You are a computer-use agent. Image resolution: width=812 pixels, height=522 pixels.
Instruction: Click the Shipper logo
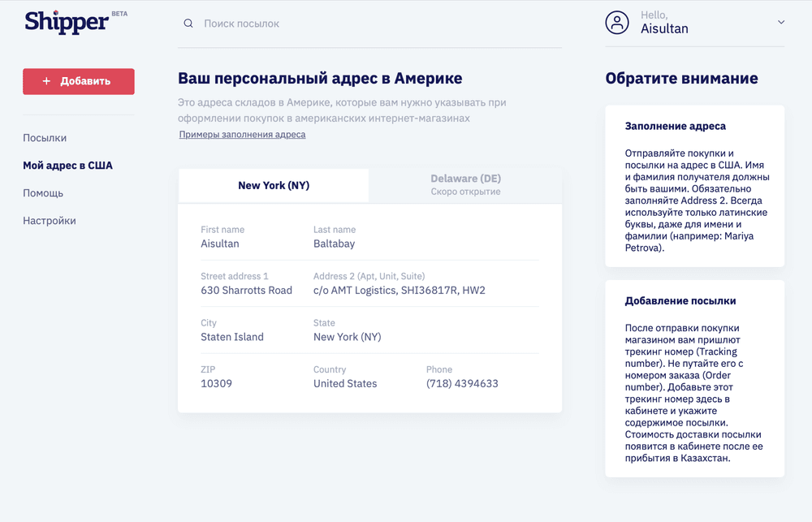coord(67,22)
